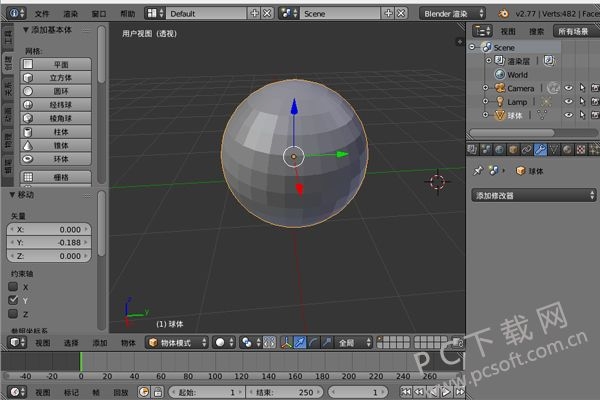Add a cone (锥体) mesh primitive
The height and width of the screenshot is (400, 600).
point(58,144)
